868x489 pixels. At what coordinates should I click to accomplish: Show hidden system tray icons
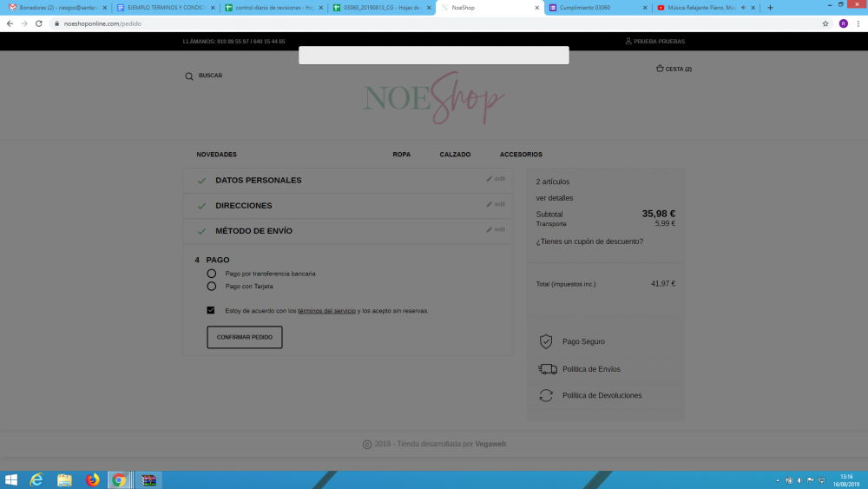coord(778,480)
